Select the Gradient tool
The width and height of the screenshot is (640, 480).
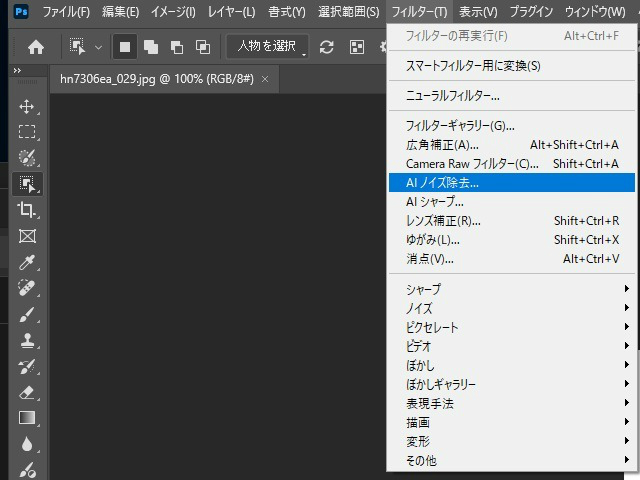[27, 418]
